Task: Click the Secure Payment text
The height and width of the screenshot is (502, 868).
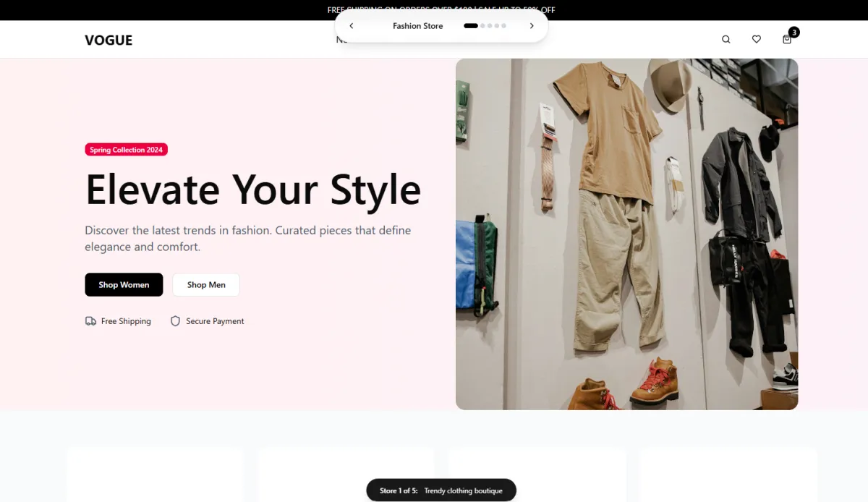Action: [215, 321]
